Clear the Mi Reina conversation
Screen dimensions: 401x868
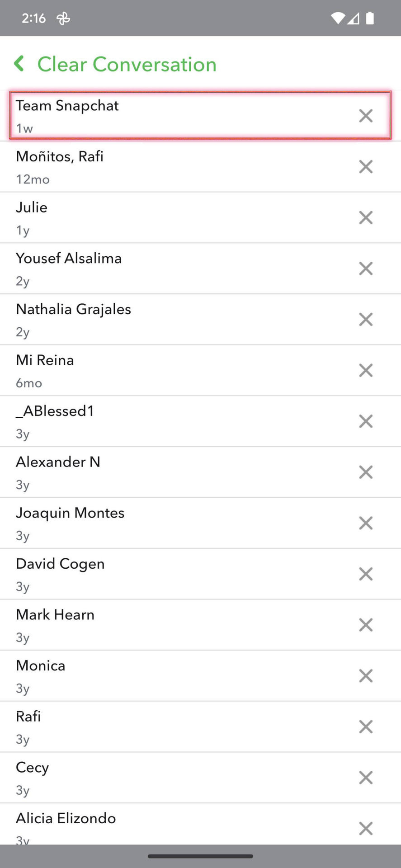click(366, 370)
